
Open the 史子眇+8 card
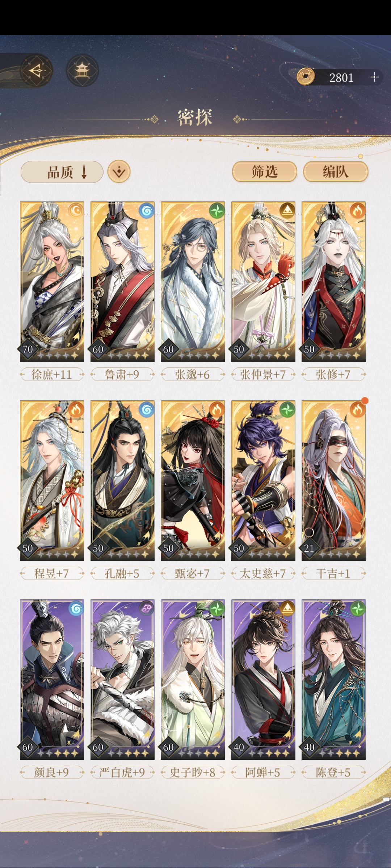(x=193, y=680)
